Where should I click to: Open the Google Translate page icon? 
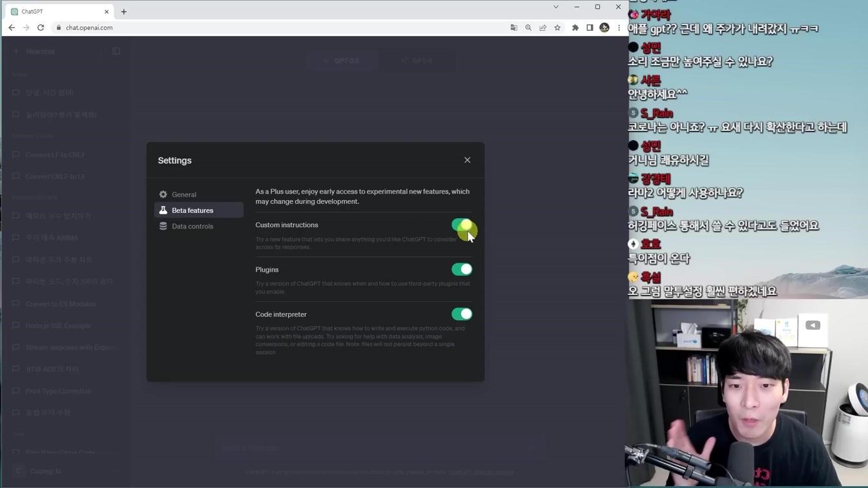click(x=514, y=28)
